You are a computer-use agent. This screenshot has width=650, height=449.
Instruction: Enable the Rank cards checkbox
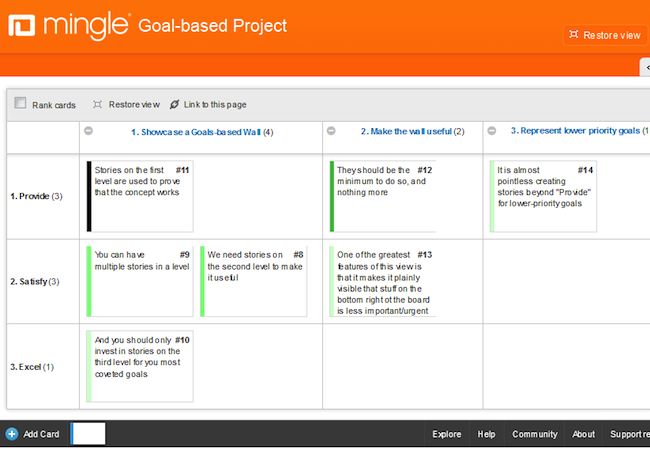(21, 103)
